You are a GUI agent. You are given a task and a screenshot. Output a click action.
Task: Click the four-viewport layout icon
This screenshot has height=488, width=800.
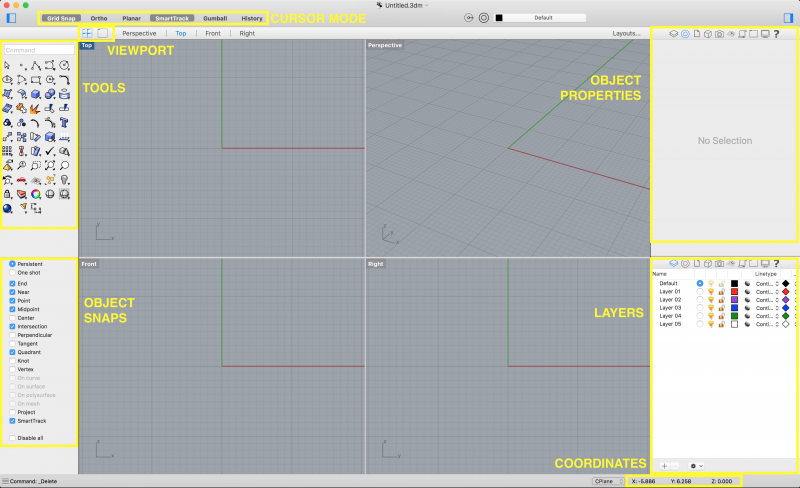pyautogui.click(x=87, y=33)
